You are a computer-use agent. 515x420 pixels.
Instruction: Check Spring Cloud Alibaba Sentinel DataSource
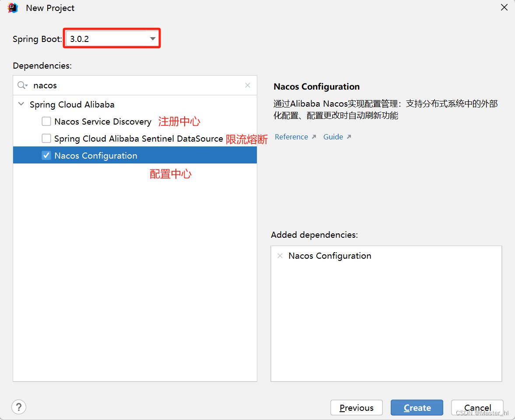pos(46,139)
